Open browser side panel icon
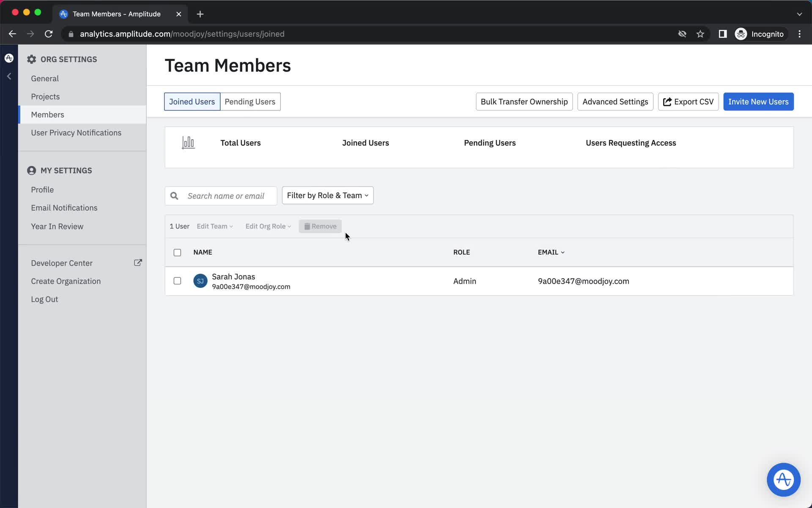 [723, 34]
